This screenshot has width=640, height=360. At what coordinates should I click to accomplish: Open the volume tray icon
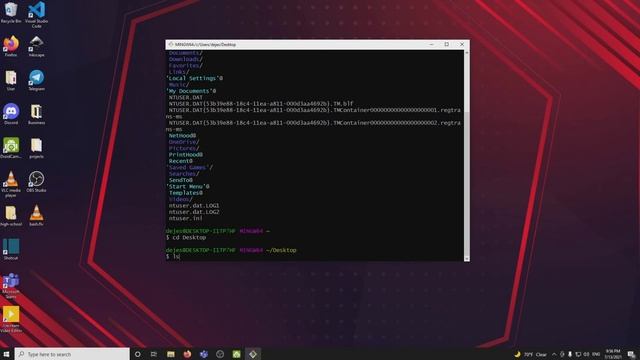(x=586, y=354)
